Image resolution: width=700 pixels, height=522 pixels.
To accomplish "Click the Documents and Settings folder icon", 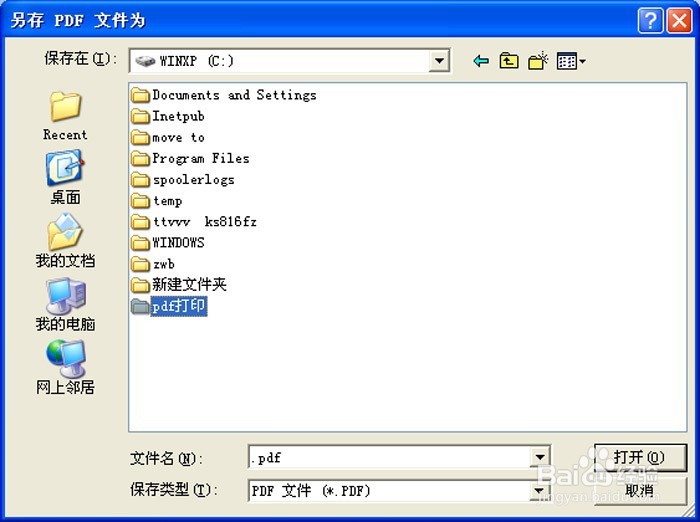I will tap(140, 95).
